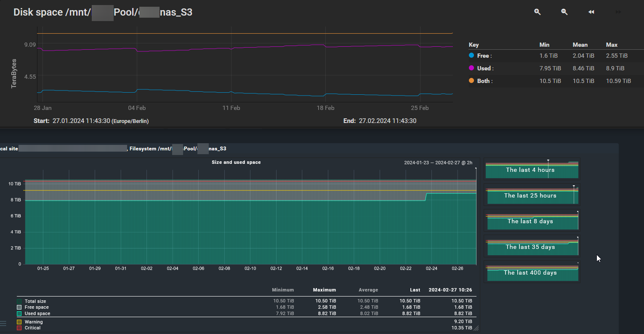The width and height of the screenshot is (644, 334).
Task: Click the Total size legend color box
Action: click(x=19, y=301)
